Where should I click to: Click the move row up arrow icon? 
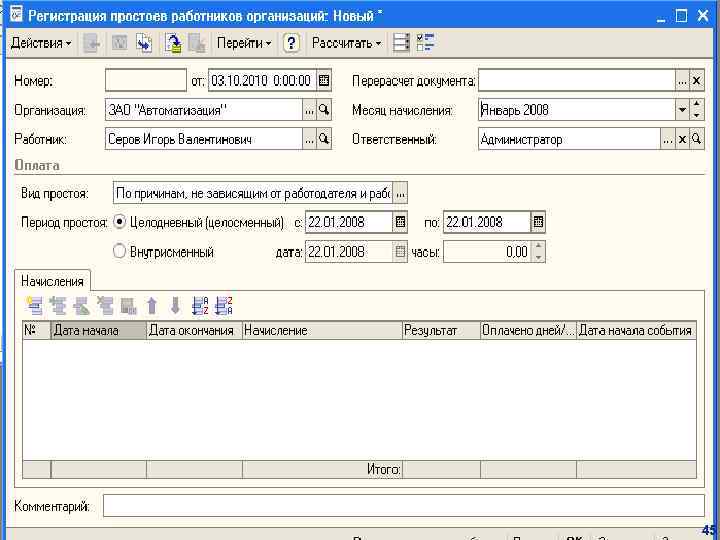pyautogui.click(x=152, y=306)
